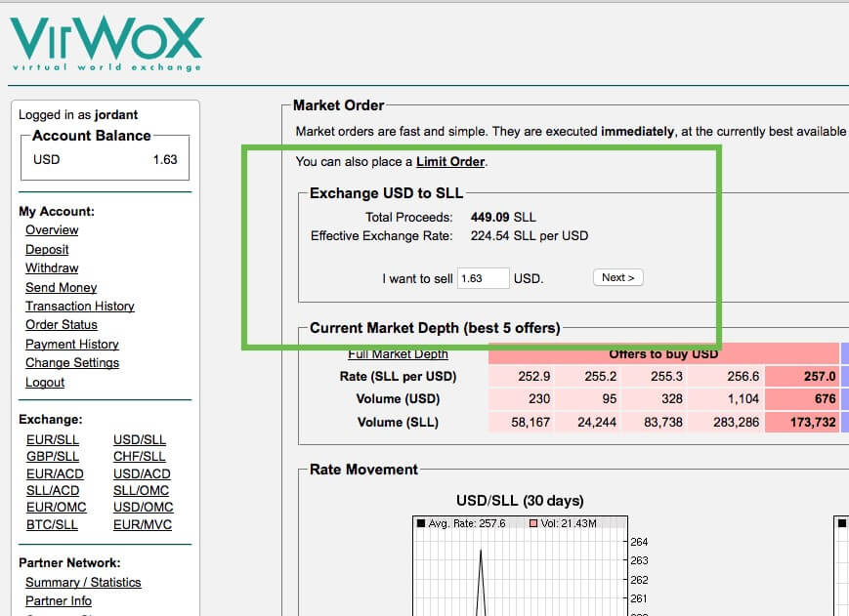
Task: Click the 83,738 SLL volume cell
Action: pos(654,422)
